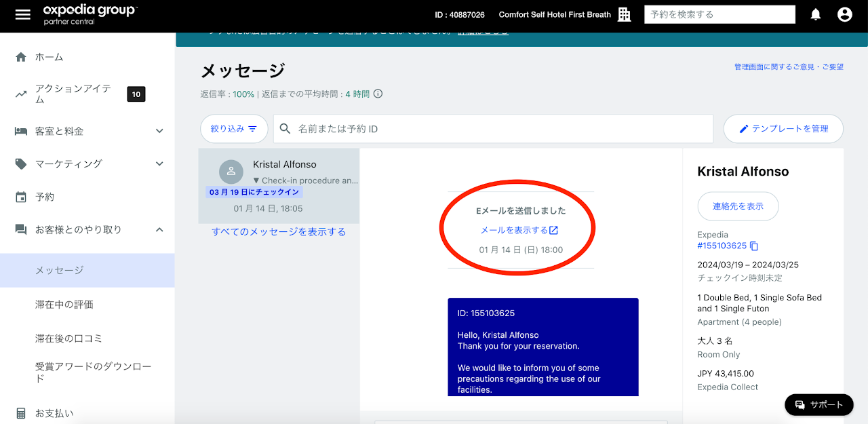This screenshot has width=868, height=424.
Task: Click the home icon in sidebar
Action: click(21, 57)
